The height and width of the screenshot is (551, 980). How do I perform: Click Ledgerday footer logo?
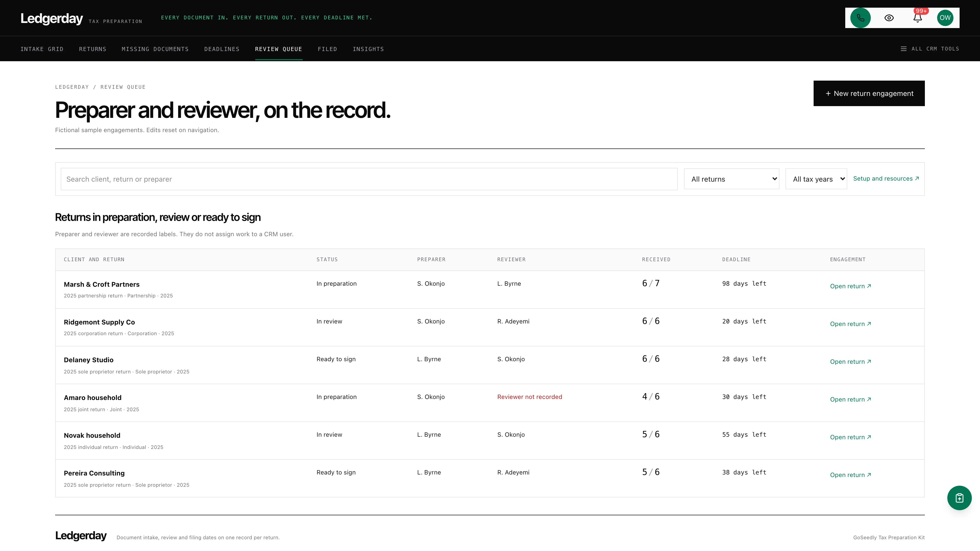pos(81,535)
